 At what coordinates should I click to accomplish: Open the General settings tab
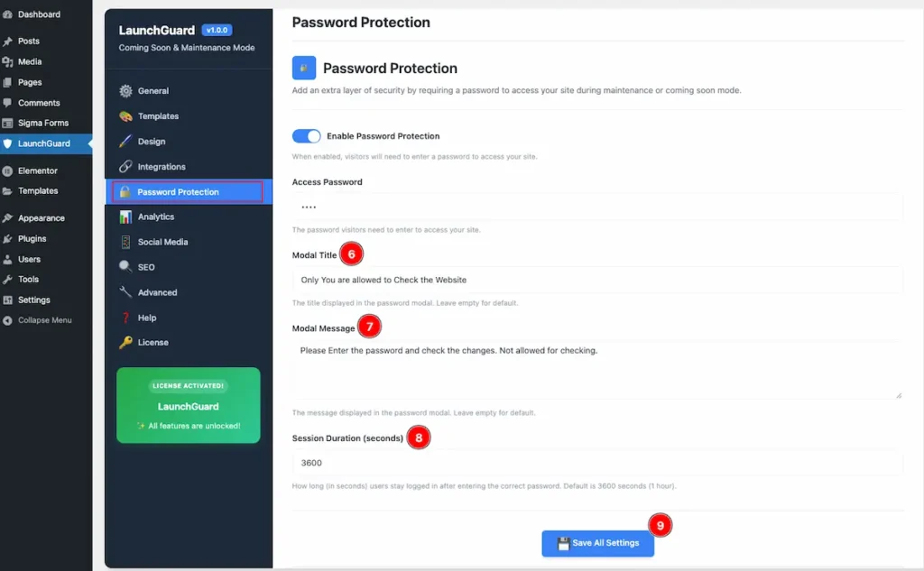189,91
